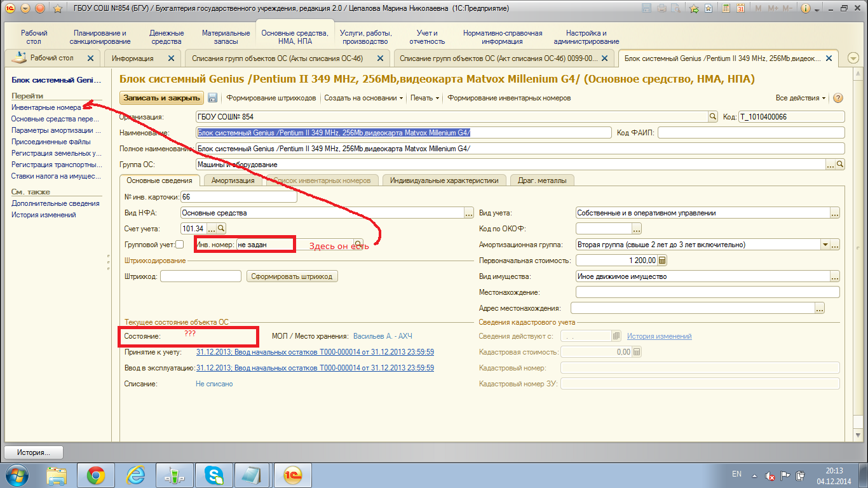Click into the Штрихкод input field
The width and height of the screenshot is (868, 488).
[201, 276]
